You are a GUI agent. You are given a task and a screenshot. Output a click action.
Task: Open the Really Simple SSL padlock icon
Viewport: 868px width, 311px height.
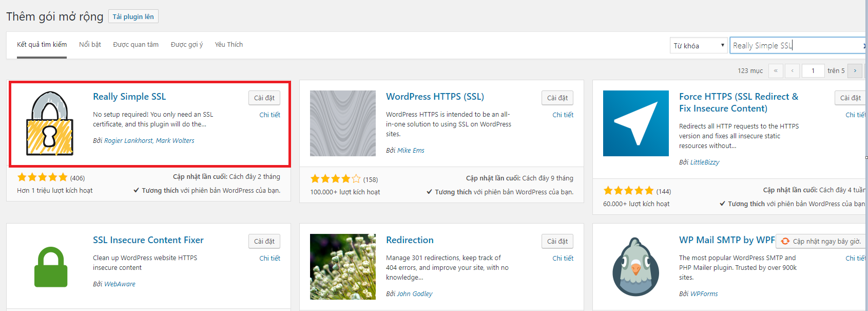click(50, 123)
